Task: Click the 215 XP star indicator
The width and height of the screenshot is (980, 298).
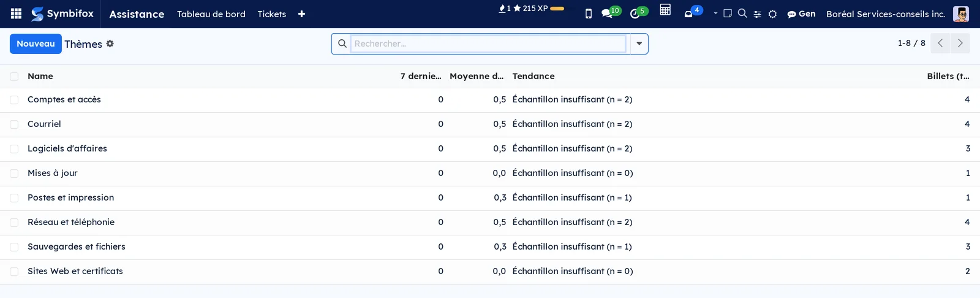Action: point(530,9)
